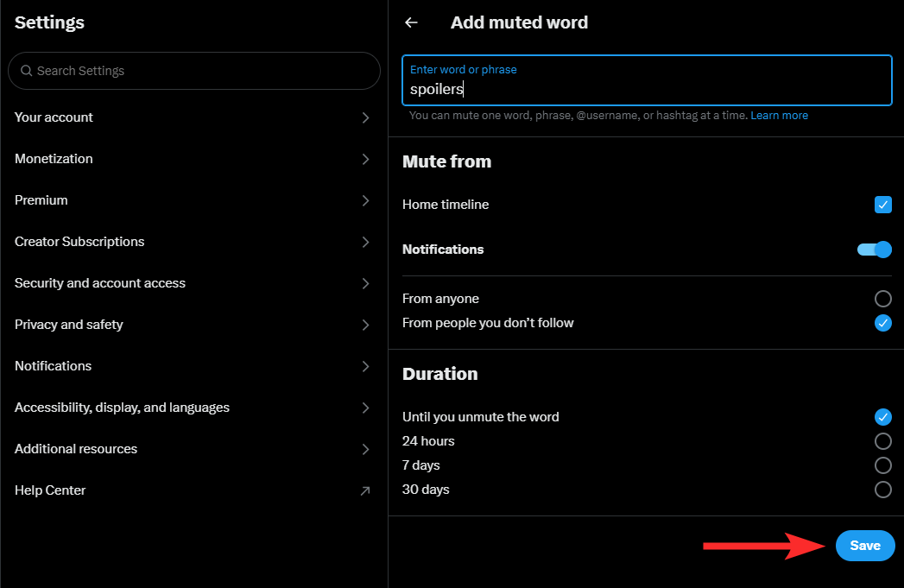The height and width of the screenshot is (588, 904).
Task: Expand the Monetization chevron
Action: (x=365, y=159)
